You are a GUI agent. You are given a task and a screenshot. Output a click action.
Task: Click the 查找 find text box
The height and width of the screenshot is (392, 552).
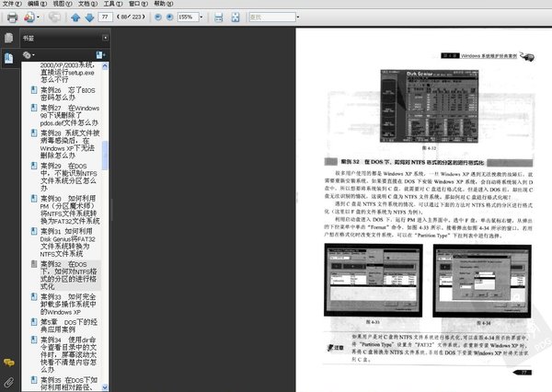(x=272, y=17)
